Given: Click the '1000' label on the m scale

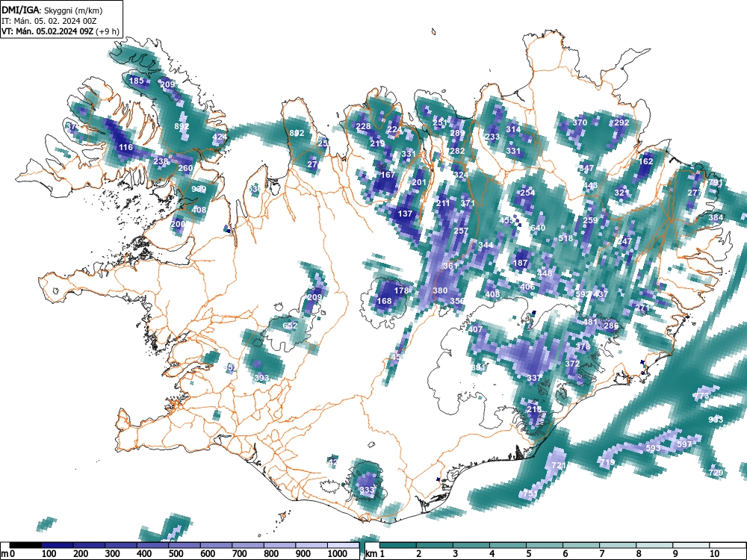Looking at the screenshot, I should pyautogui.click(x=338, y=554).
